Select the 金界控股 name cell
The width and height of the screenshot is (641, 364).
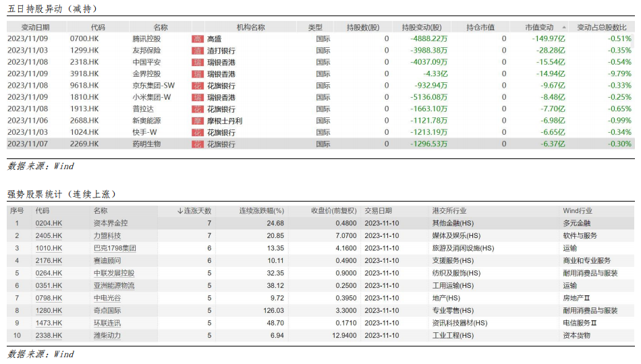tap(146, 74)
